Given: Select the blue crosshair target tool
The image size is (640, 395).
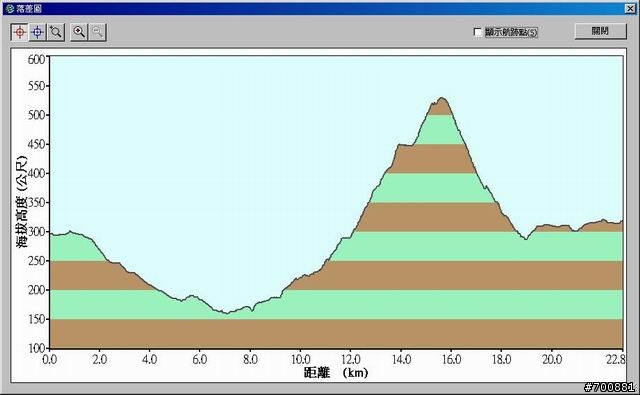Looking at the screenshot, I should coord(38,32).
